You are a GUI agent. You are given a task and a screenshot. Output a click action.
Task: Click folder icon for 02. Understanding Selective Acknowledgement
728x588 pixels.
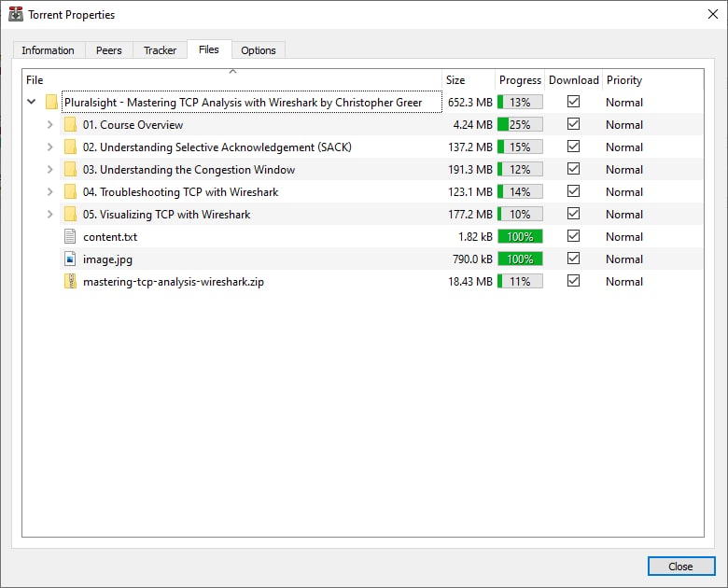click(70, 147)
